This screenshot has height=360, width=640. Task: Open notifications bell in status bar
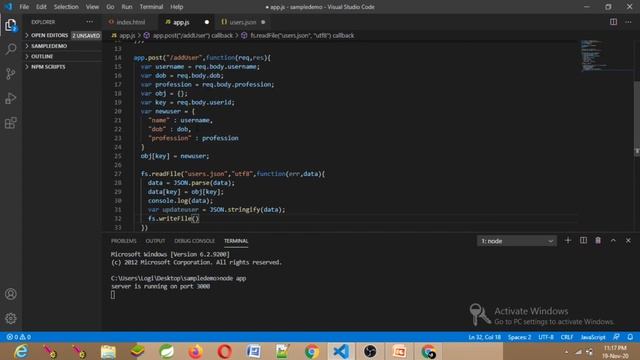pos(630,337)
